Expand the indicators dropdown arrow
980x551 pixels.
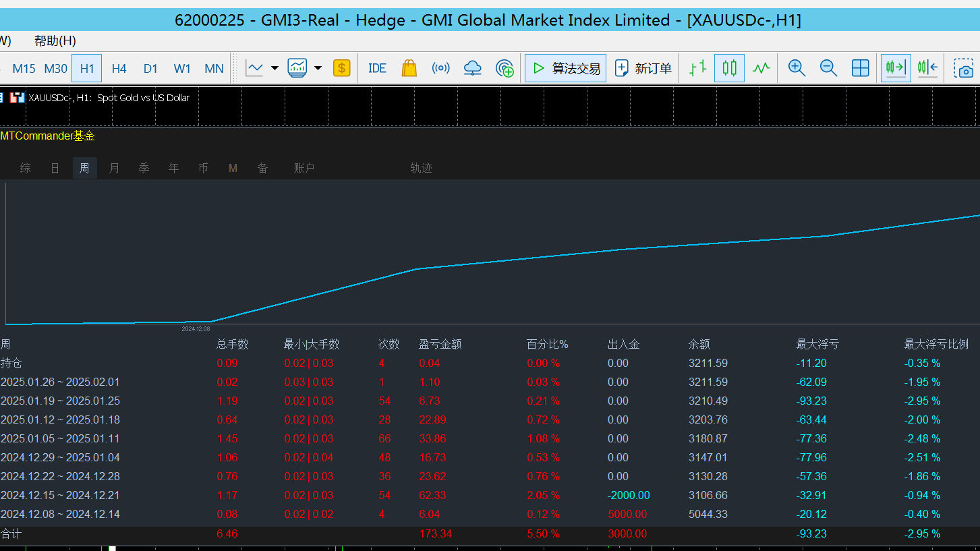(318, 68)
